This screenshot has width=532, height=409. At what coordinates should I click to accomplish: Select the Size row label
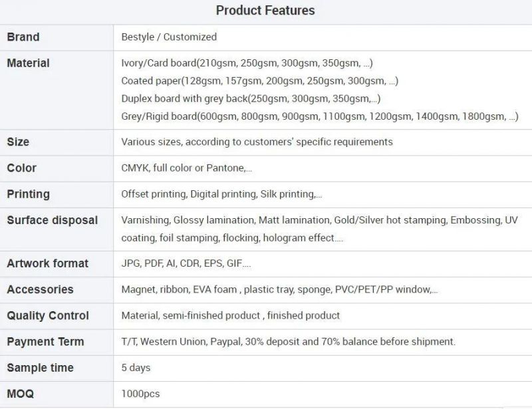coord(18,142)
